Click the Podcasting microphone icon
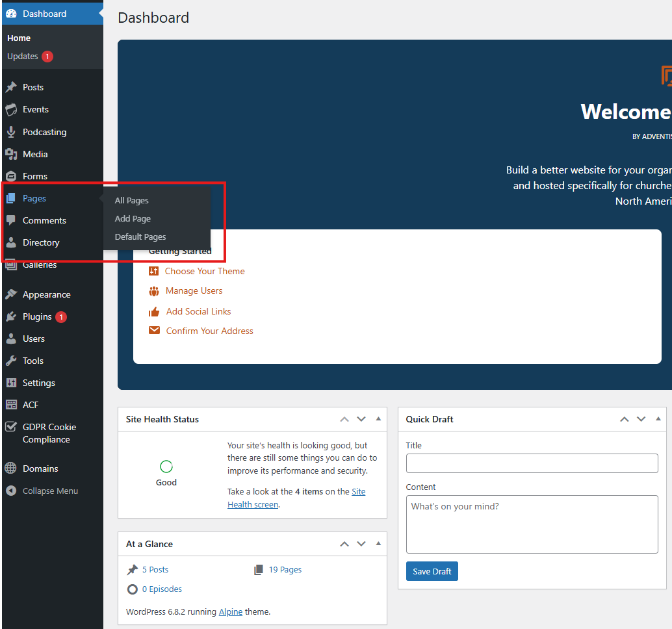 (x=11, y=132)
